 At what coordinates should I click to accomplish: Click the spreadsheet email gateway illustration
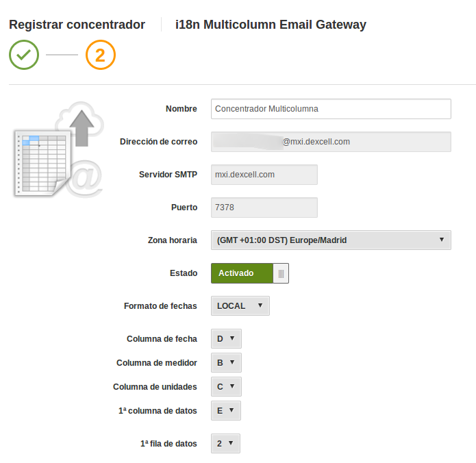click(59, 150)
